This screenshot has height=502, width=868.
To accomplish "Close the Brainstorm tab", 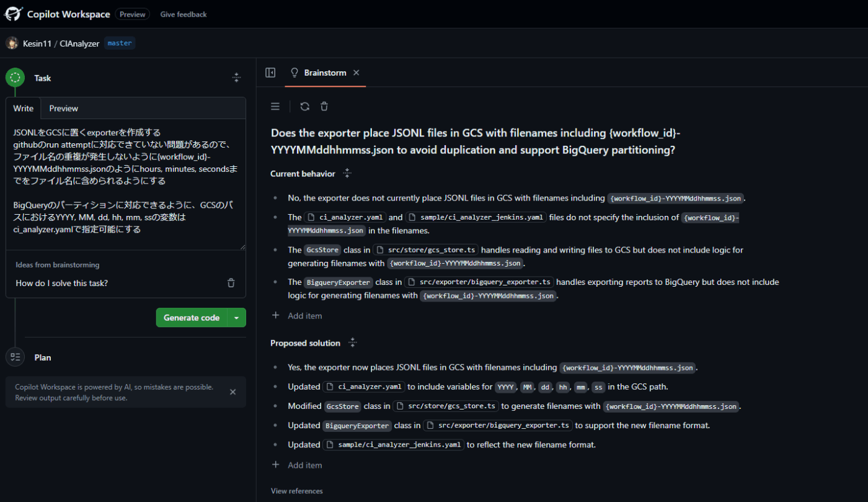I will (356, 73).
